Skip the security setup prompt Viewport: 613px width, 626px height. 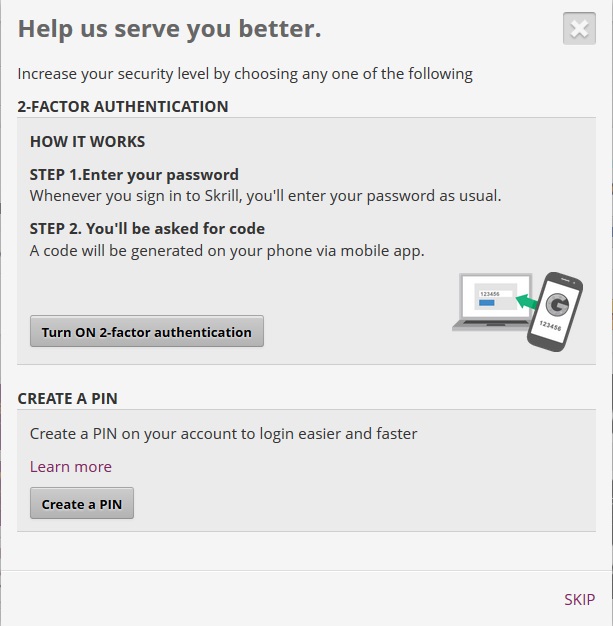coord(579,599)
